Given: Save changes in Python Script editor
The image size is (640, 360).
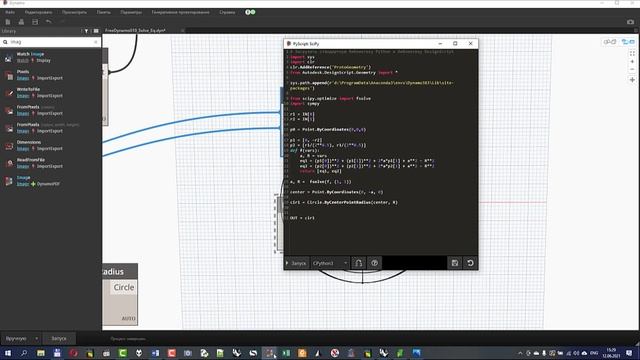Looking at the screenshot, I should [x=455, y=263].
